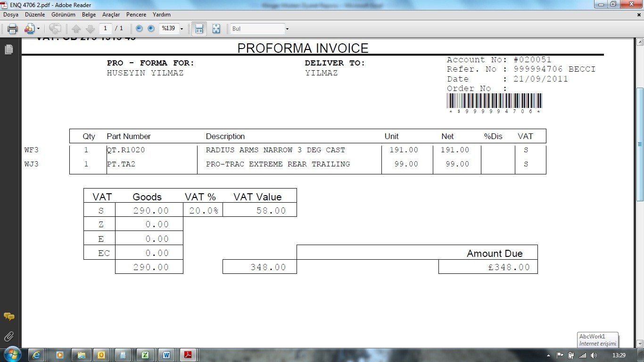
Task: Switch to Excel in the taskbar
Action: [x=145, y=355]
